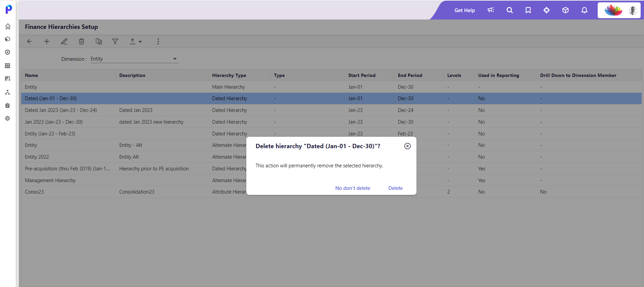Click the bookmark icon in header
644x287 pixels.
coord(528,10)
